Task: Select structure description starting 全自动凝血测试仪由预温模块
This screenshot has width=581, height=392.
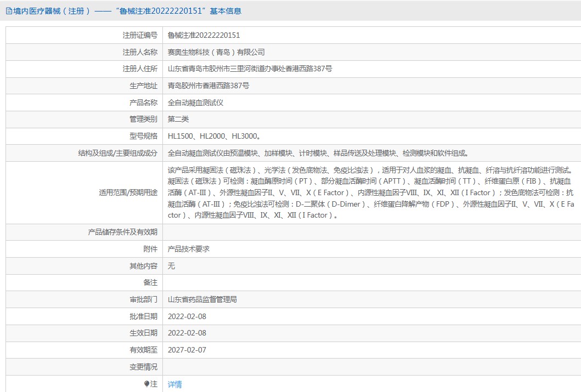Action: tap(319, 154)
